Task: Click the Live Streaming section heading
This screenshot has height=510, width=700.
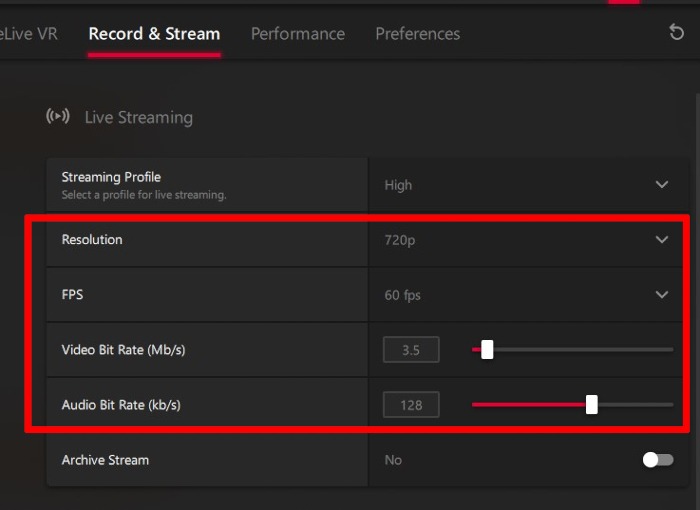Action: point(139,117)
